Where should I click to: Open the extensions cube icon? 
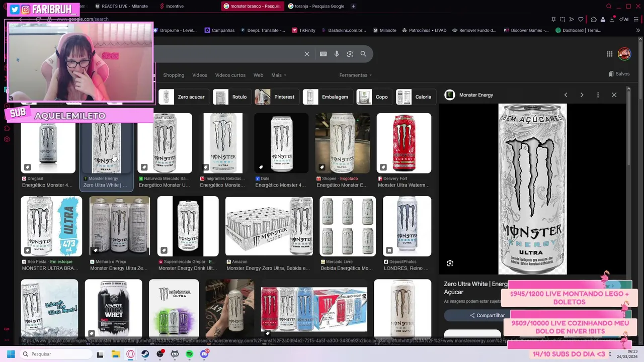coord(594,19)
